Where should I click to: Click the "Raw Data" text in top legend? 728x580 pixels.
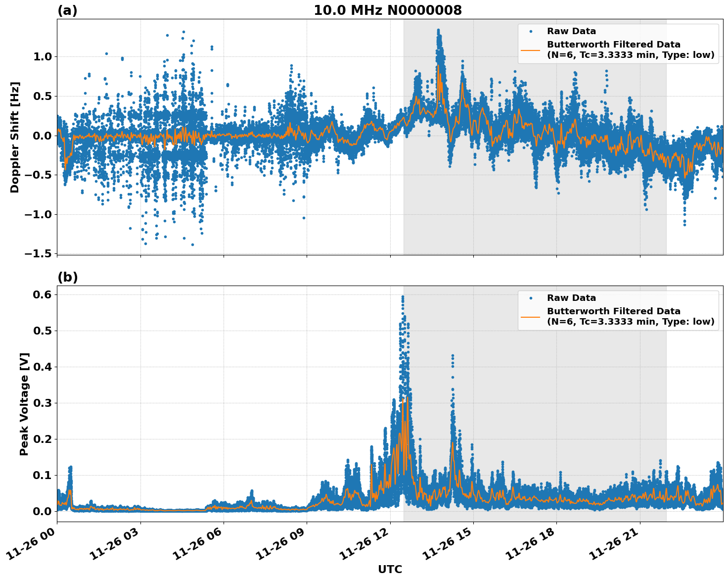(x=571, y=31)
